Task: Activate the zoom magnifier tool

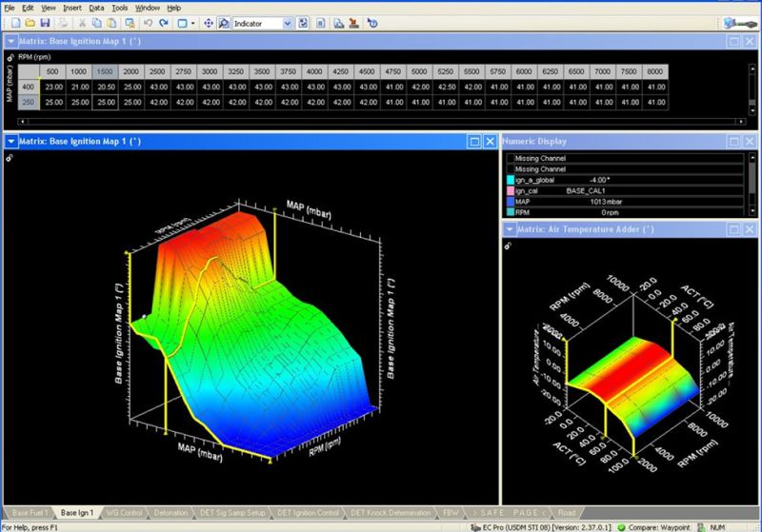Action: (223, 22)
